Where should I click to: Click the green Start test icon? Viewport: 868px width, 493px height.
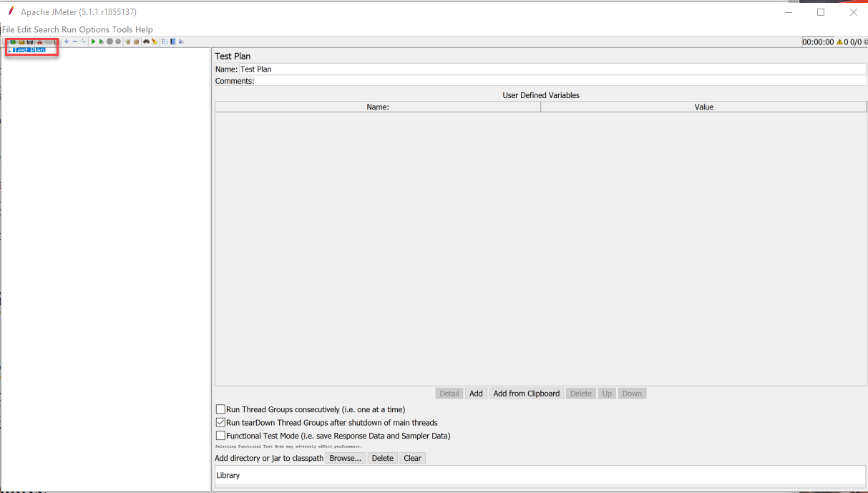pyautogui.click(x=93, y=42)
